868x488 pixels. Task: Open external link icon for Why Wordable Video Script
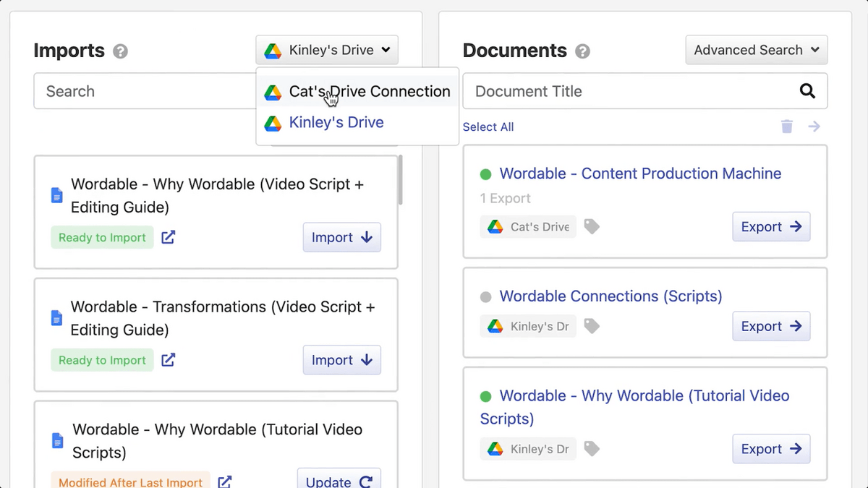pos(168,237)
